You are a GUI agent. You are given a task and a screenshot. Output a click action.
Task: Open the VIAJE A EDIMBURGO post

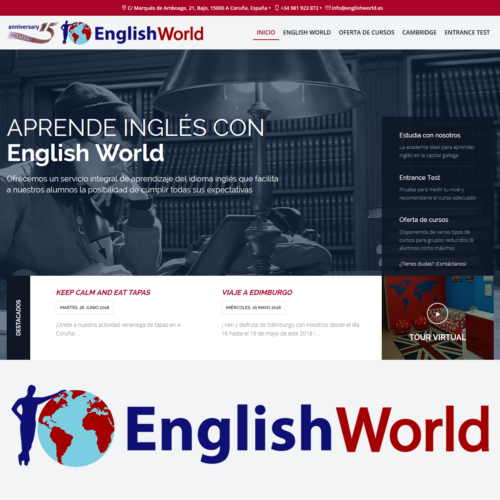[257, 293]
